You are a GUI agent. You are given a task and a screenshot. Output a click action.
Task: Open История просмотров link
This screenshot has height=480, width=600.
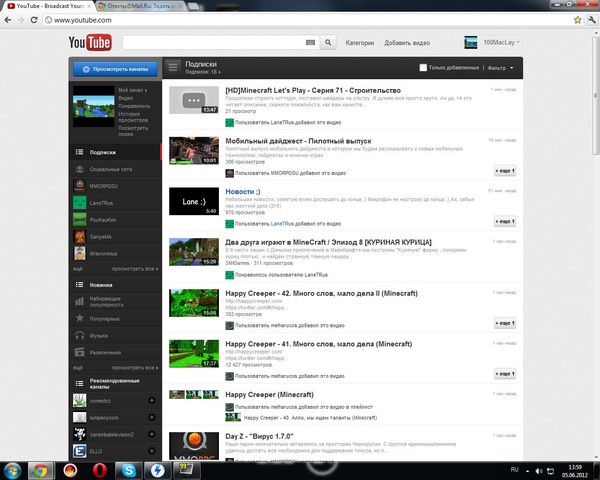coord(133,117)
